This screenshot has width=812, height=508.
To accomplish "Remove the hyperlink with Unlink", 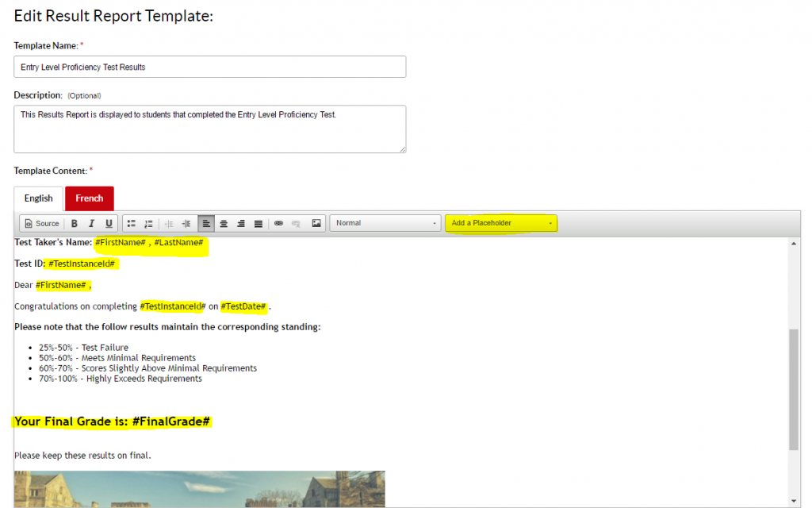I will 297,223.
